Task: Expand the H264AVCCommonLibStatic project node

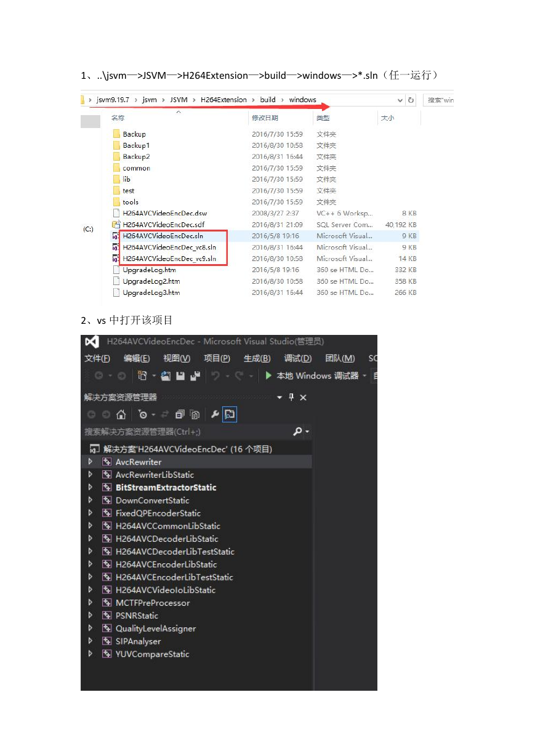Action: tap(91, 526)
